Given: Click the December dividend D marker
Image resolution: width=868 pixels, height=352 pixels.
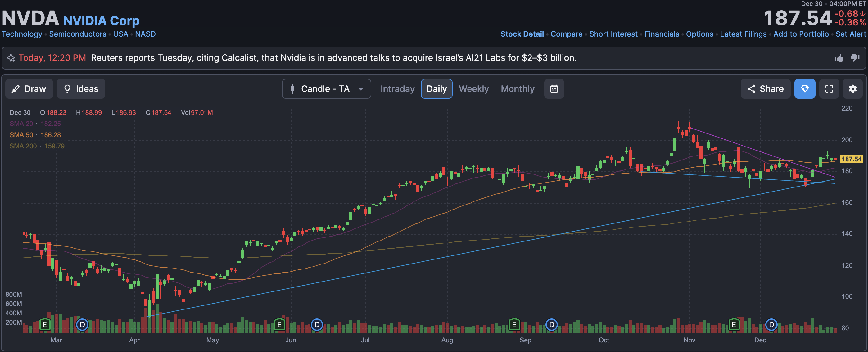Looking at the screenshot, I should click(771, 325).
